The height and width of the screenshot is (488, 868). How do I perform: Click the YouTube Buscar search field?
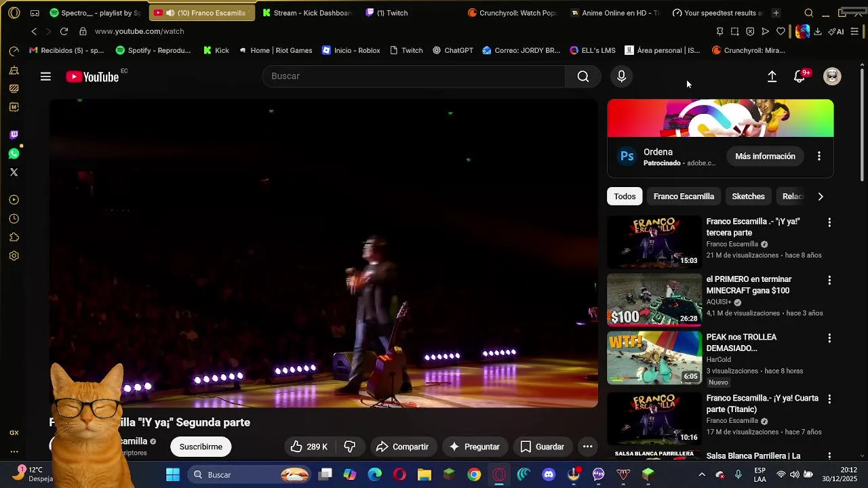[x=414, y=77]
